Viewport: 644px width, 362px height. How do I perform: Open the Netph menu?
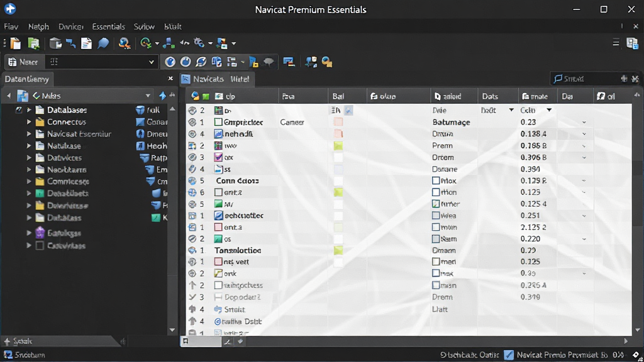pos(38,26)
